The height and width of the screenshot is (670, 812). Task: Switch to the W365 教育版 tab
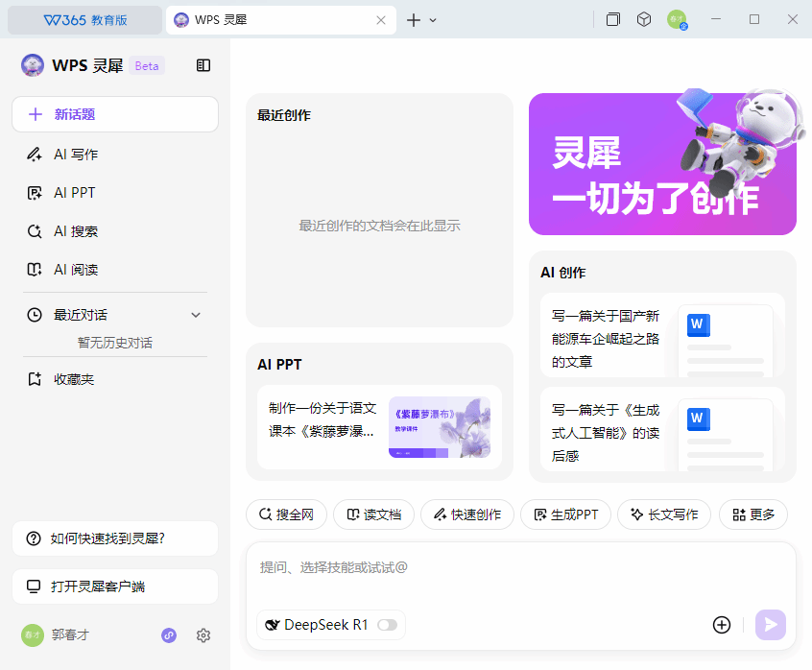(x=84, y=20)
